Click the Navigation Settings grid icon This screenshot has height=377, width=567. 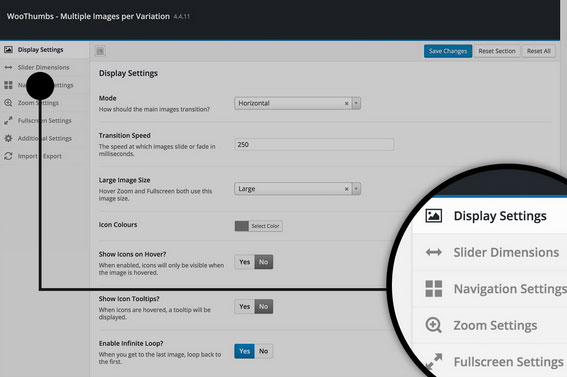click(8, 85)
